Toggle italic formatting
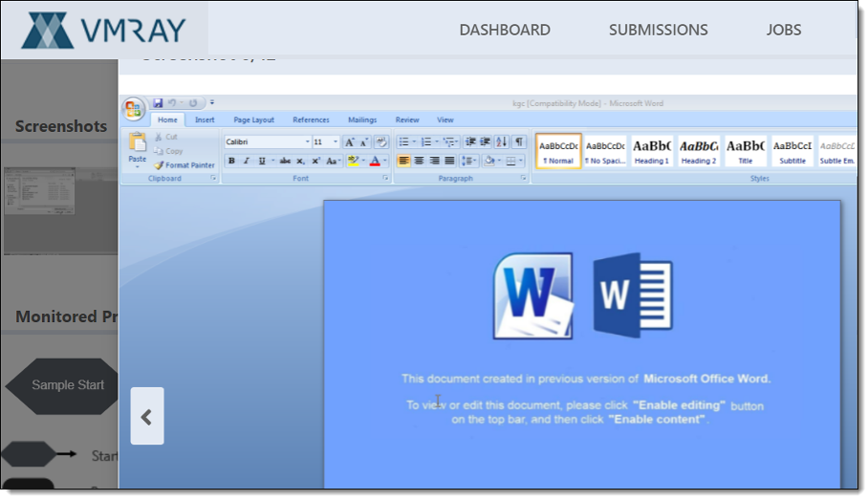Viewport: 868px width, 501px height. pyautogui.click(x=247, y=161)
